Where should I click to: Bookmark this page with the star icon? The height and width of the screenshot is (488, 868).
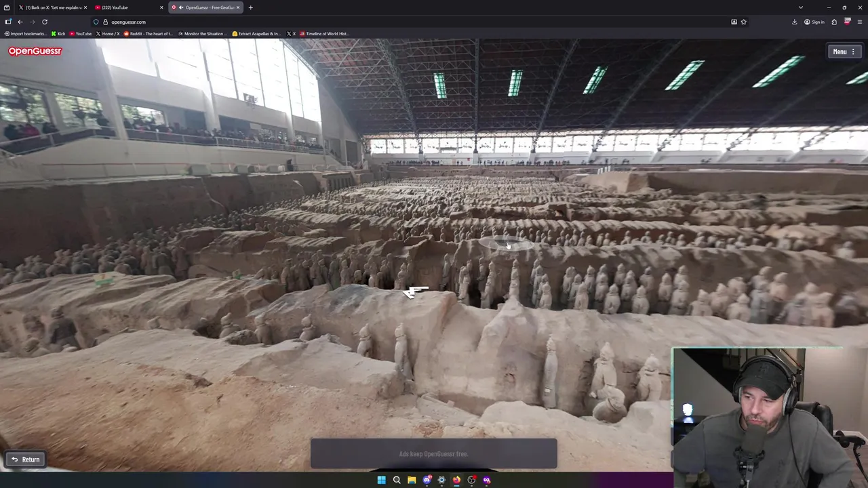click(743, 22)
